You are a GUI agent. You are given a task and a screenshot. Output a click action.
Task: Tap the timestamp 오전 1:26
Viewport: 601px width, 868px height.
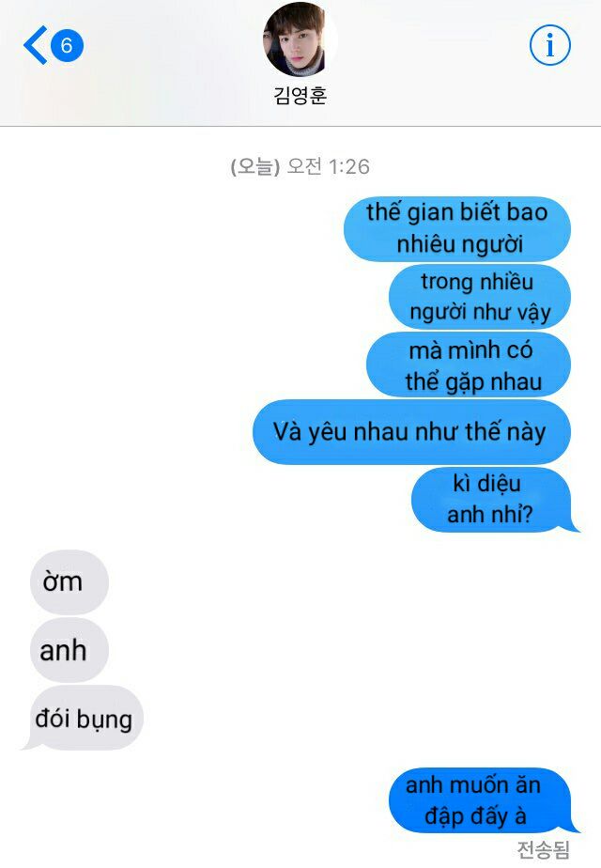(328, 166)
